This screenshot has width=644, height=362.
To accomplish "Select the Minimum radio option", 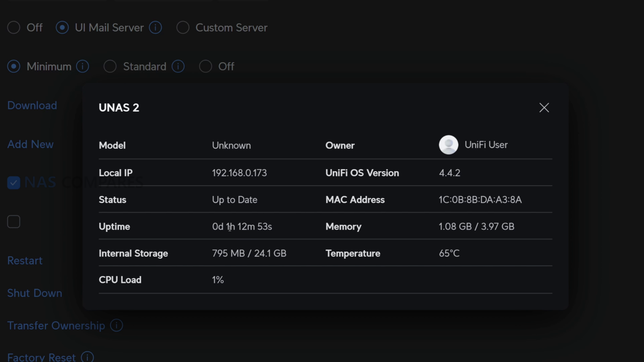I will pyautogui.click(x=14, y=66).
